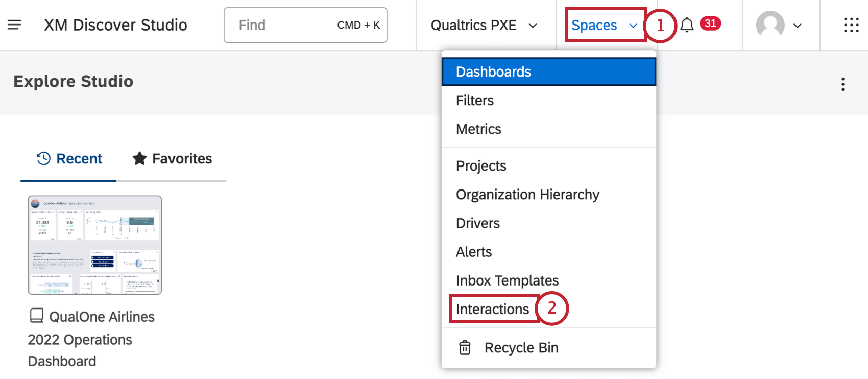Select Dashboards from the Spaces menu
This screenshot has width=868, height=379.
coord(493,72)
